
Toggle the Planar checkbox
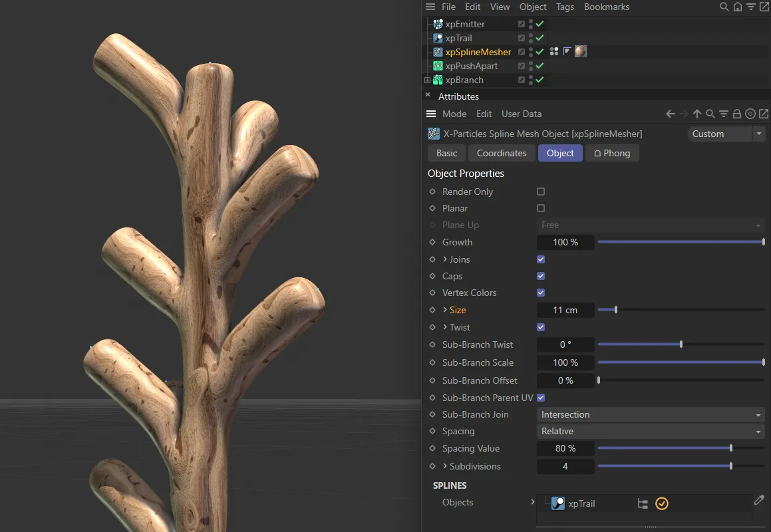pyautogui.click(x=541, y=208)
